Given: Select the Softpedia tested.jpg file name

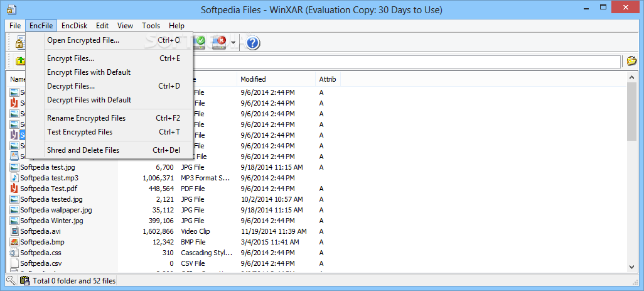Looking at the screenshot, I should [x=51, y=199].
